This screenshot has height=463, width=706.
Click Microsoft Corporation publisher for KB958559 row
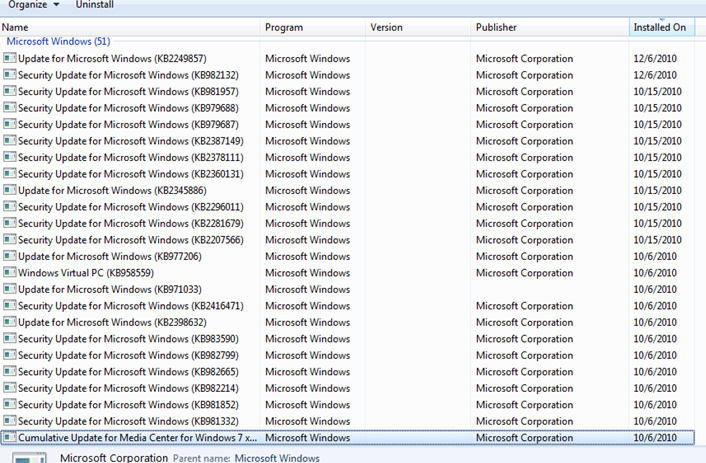point(525,273)
